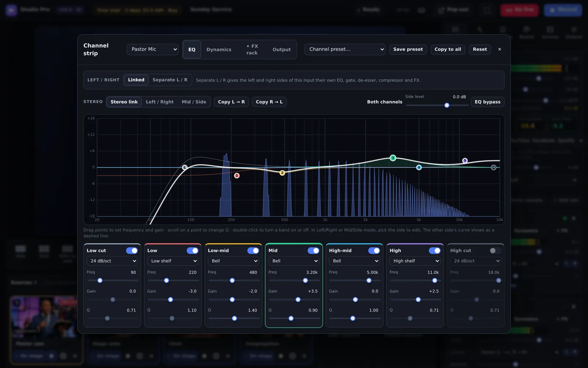The height and width of the screenshot is (368, 588).
Task: Expand the Low-mid band filter type dropdown
Action: pyautogui.click(x=233, y=261)
